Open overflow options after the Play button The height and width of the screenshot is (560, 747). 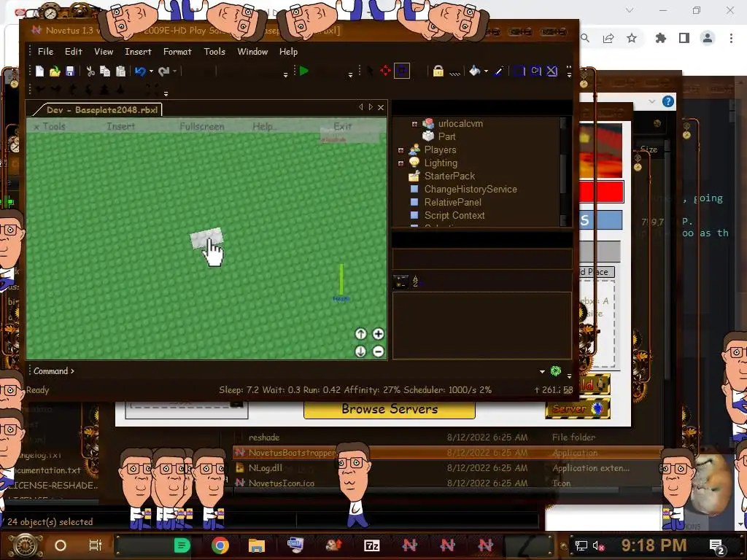(x=351, y=75)
